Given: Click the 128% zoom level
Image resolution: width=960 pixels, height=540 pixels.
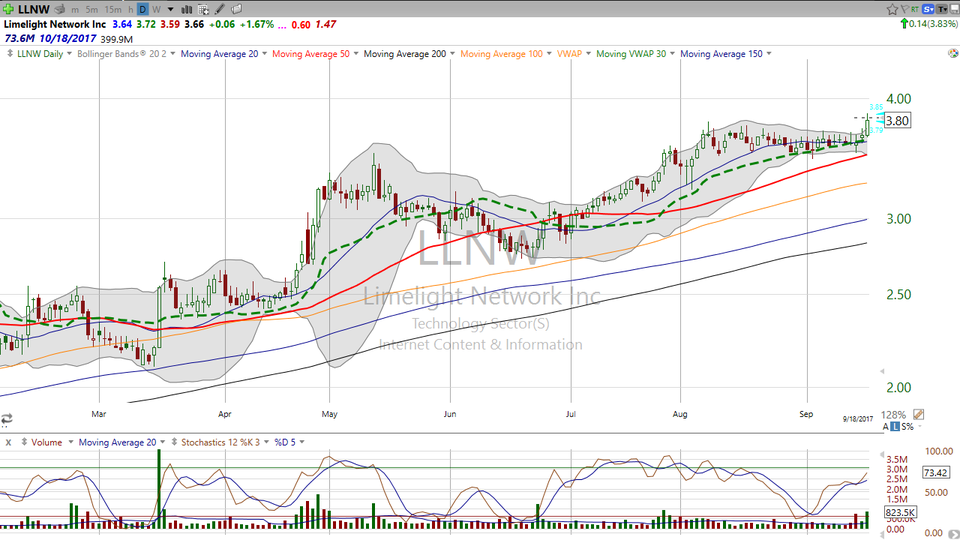Looking at the screenshot, I should tap(894, 414).
